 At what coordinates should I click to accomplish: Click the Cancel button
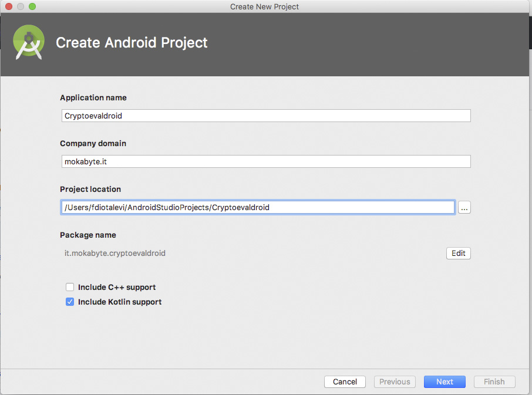[x=345, y=382]
